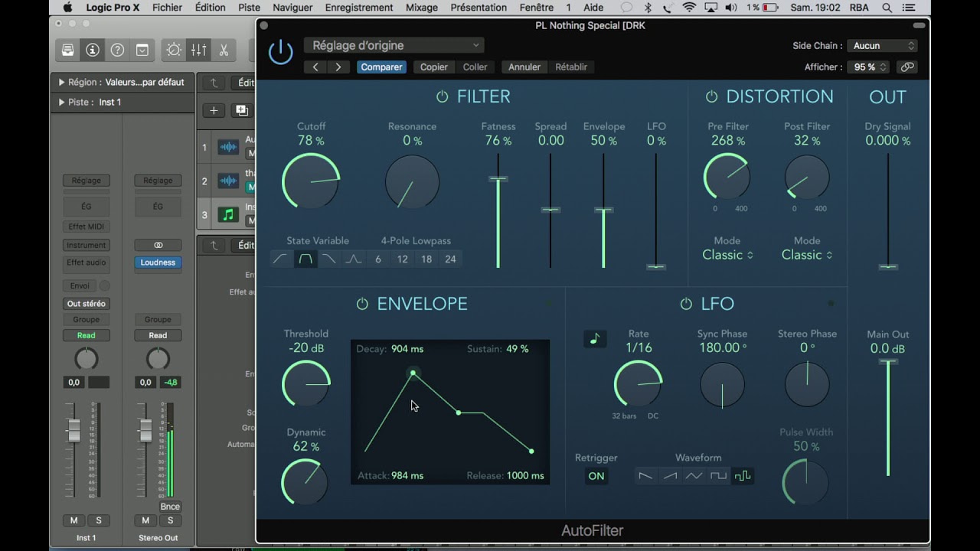Click the stereo link icon on Stereo Out strip
The height and width of the screenshot is (551, 980).
click(158, 246)
